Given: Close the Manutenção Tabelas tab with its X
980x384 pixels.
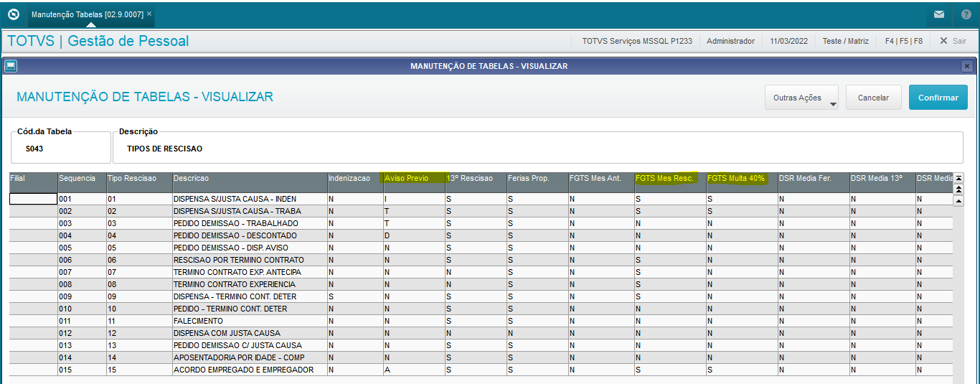Looking at the screenshot, I should coord(149,14).
